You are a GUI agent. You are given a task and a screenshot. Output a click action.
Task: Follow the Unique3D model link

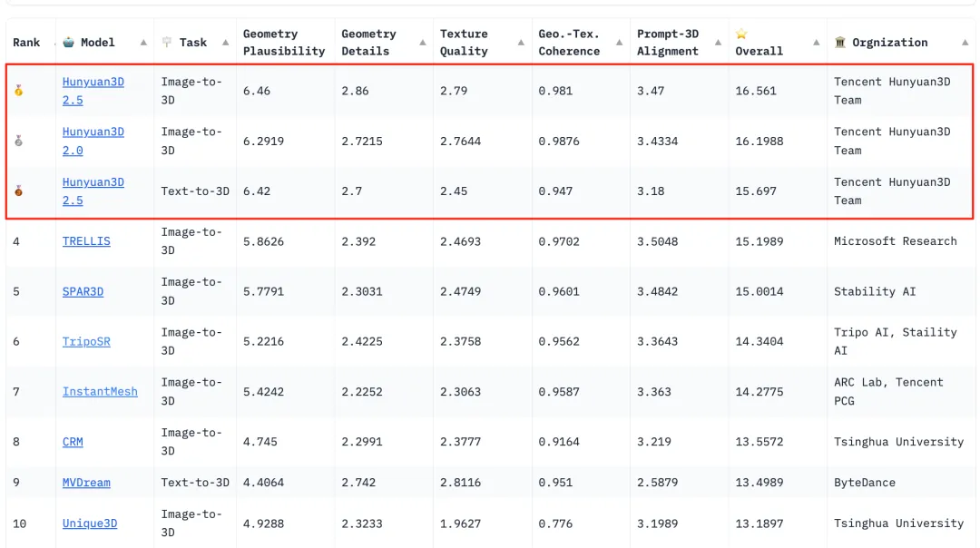[x=90, y=523]
